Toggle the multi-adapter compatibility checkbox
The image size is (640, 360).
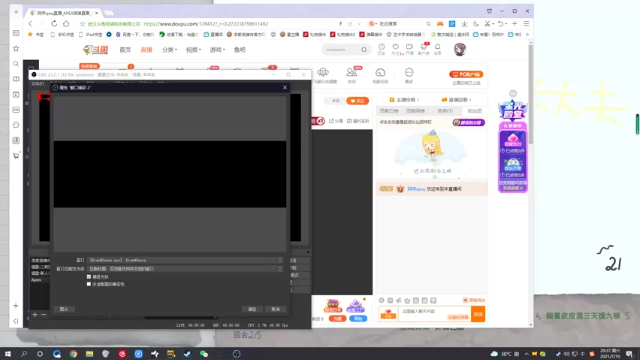click(x=89, y=284)
